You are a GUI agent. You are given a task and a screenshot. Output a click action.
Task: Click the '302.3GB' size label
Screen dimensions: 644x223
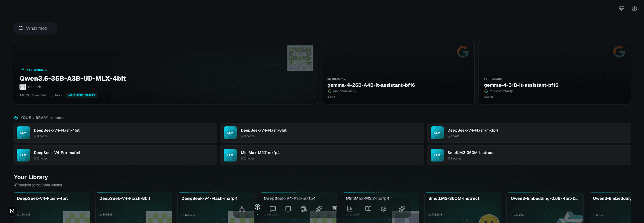point(107,215)
